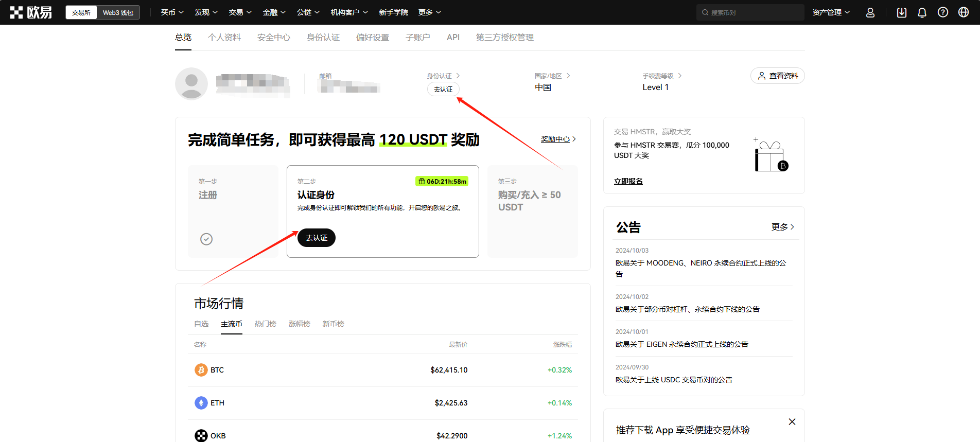Expand the 发现 dropdown menu

point(206,12)
